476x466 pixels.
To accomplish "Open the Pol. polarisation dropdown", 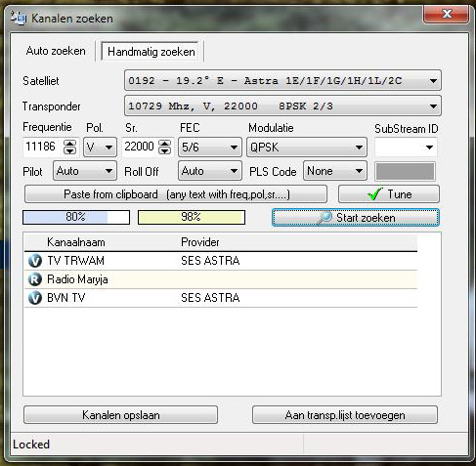I will [108, 148].
